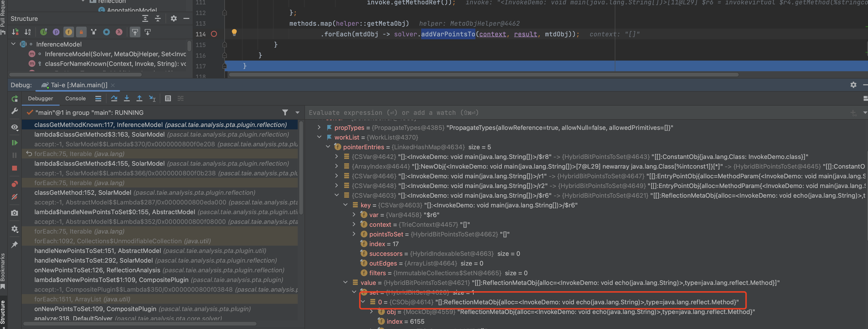This screenshot has height=329, width=868.
Task: Stop the debug session
Action: point(15,168)
